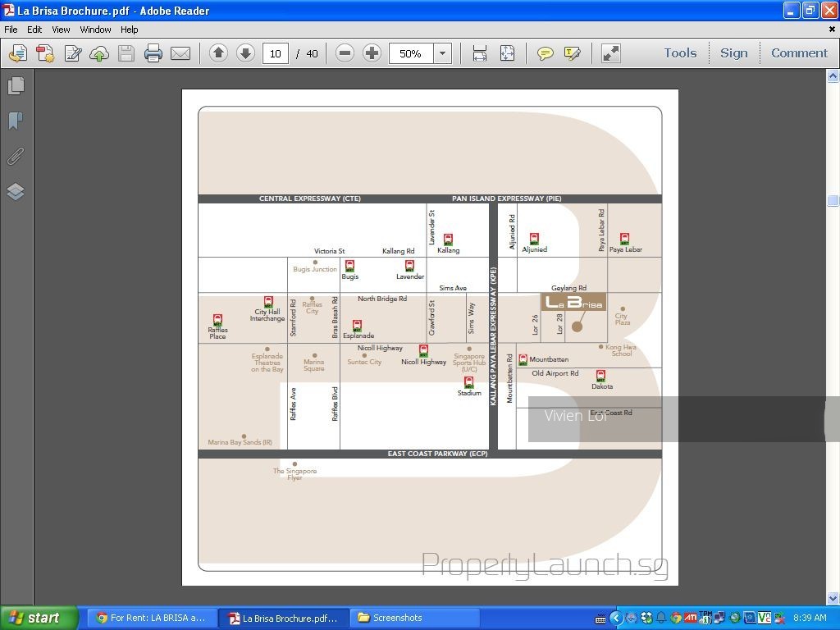The height and width of the screenshot is (630, 840).
Task: Click the Dakota station label
Action: click(602, 386)
